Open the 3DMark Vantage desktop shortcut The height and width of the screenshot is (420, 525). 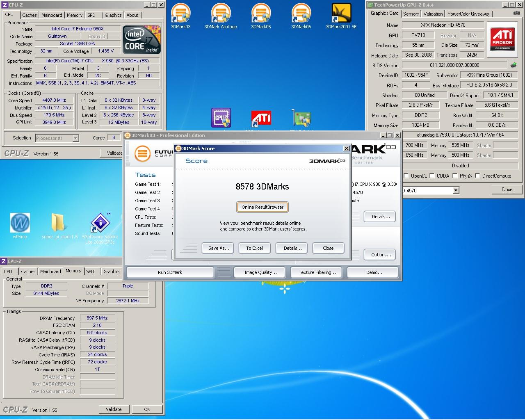[220, 16]
